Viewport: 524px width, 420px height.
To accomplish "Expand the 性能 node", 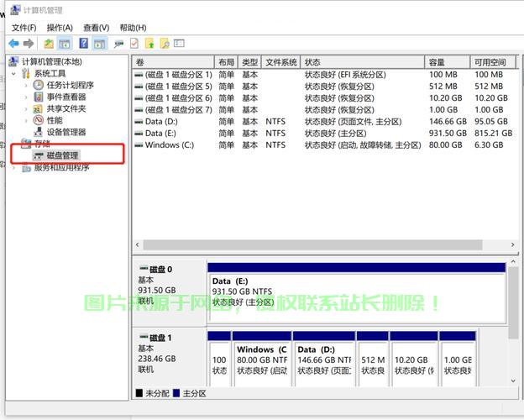I will [26, 120].
